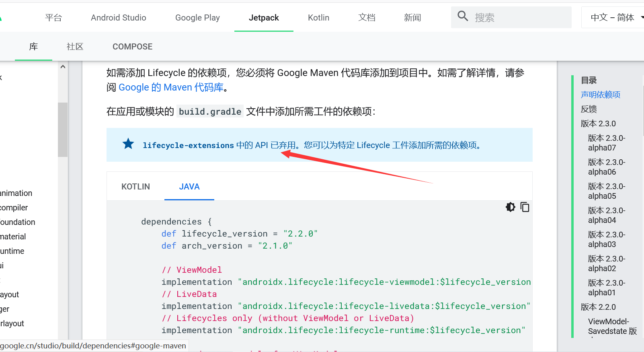Click the dependencies { code line
This screenshot has width=644, height=352.
[176, 222]
